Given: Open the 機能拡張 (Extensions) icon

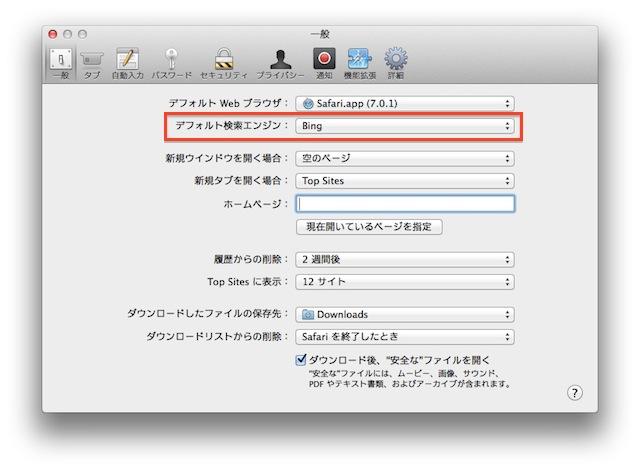Looking at the screenshot, I should pyautogui.click(x=360, y=63).
